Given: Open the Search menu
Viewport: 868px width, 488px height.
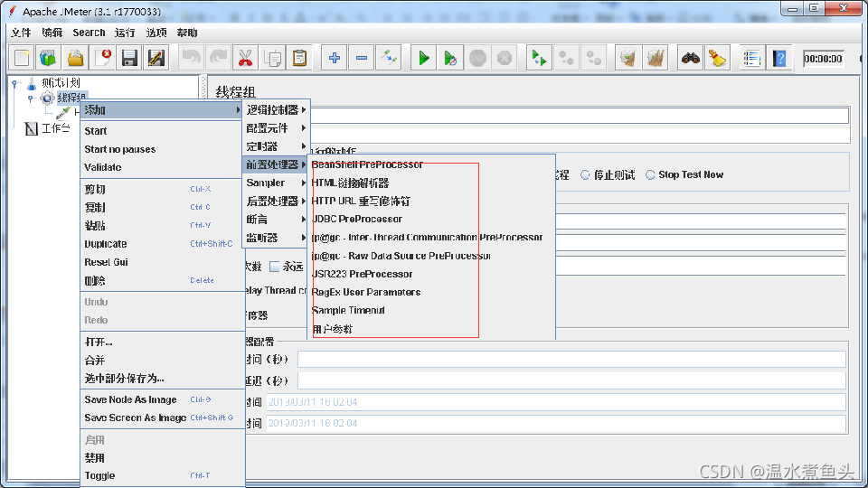Looking at the screenshot, I should pos(89,33).
